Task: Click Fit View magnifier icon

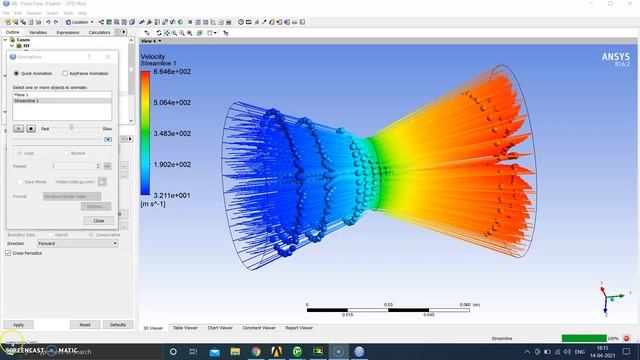Action: 190,33
